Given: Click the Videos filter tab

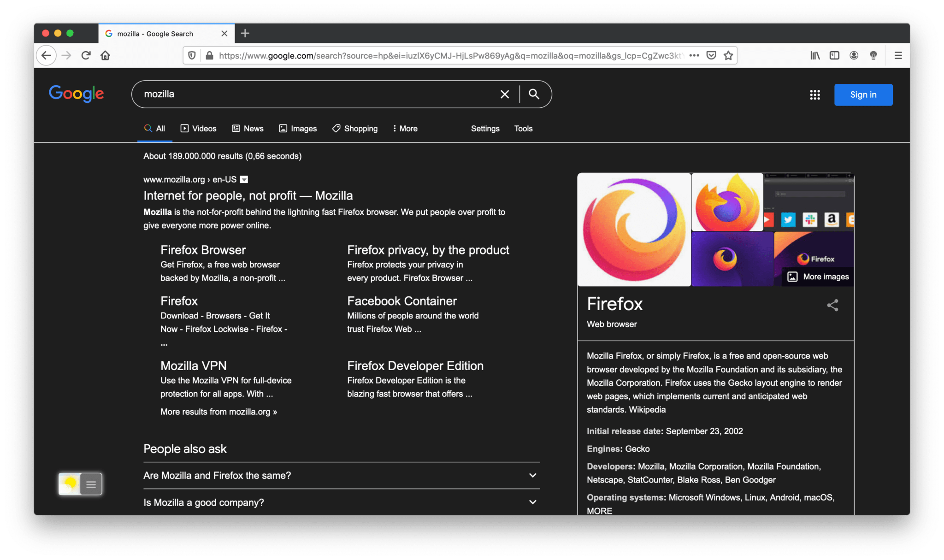Looking at the screenshot, I should click(198, 128).
